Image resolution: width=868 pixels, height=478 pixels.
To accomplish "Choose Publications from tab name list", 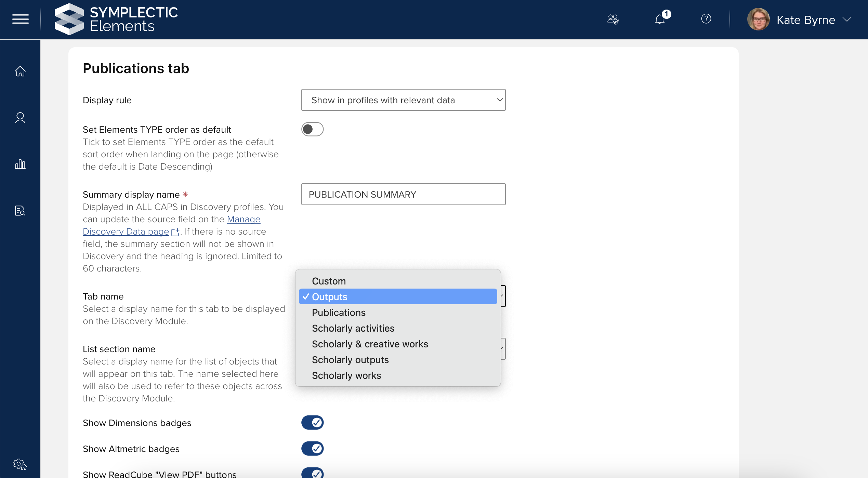I will [x=339, y=313].
